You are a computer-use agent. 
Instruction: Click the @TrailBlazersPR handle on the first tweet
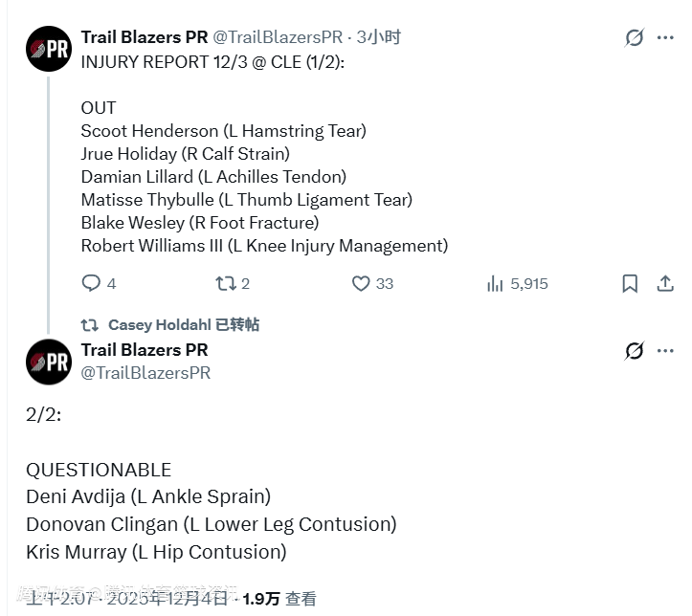click(277, 37)
